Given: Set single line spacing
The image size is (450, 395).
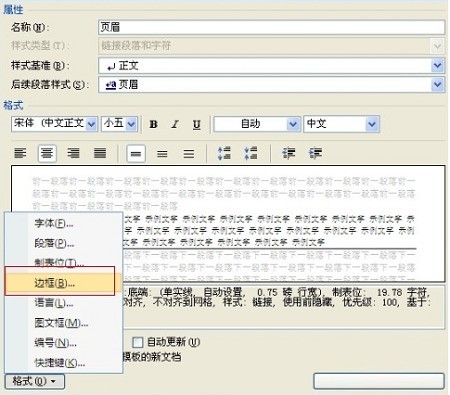Looking at the screenshot, I should [136, 154].
